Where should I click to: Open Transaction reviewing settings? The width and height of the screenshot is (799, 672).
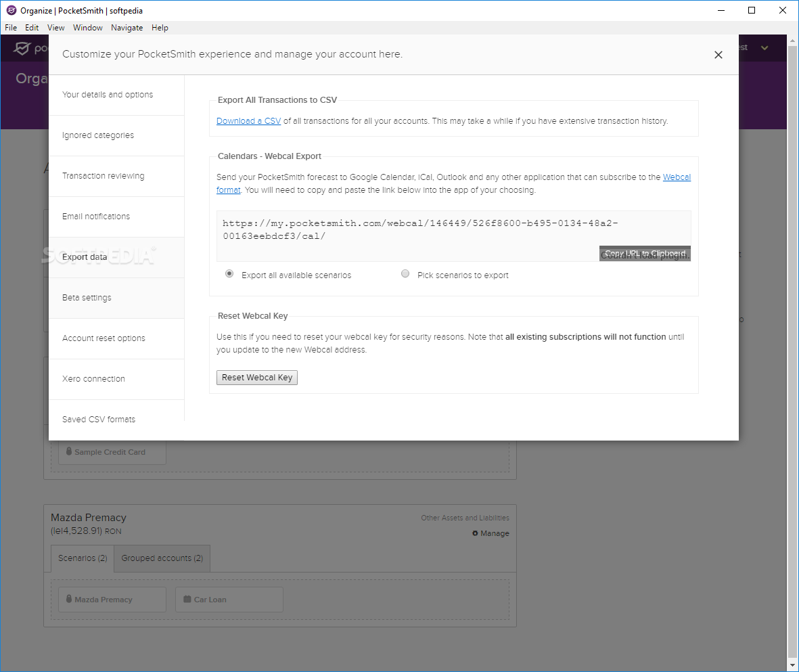tap(116, 176)
